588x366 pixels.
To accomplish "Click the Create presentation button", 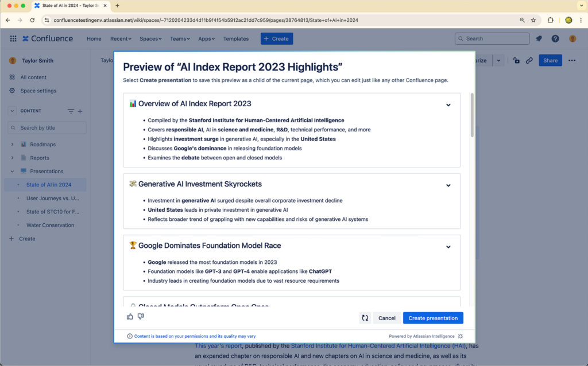I will coord(433,318).
